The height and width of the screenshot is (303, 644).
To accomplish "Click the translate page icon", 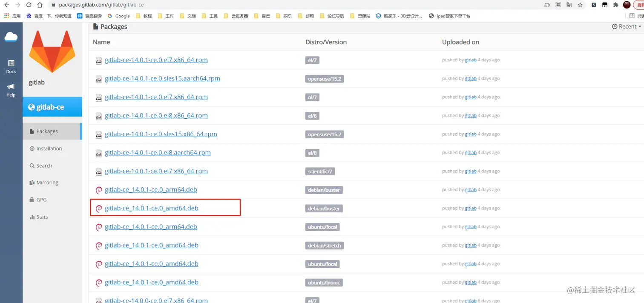I will pos(569,5).
